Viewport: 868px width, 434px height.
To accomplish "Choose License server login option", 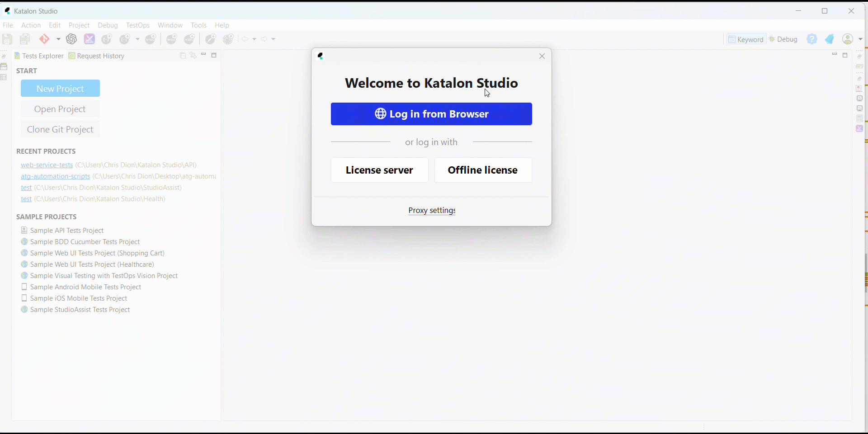I will (380, 170).
